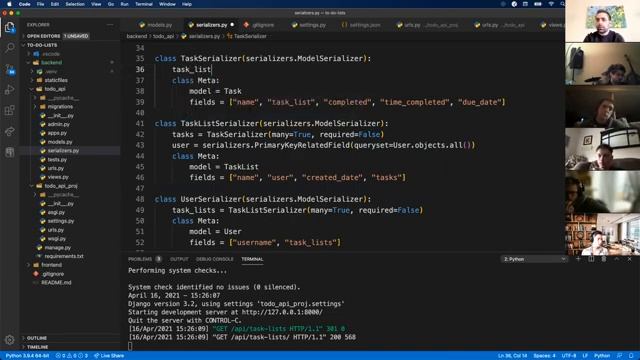Click the feedback icon in the status bar
This screenshot has width=640, height=360.
pos(620,356)
